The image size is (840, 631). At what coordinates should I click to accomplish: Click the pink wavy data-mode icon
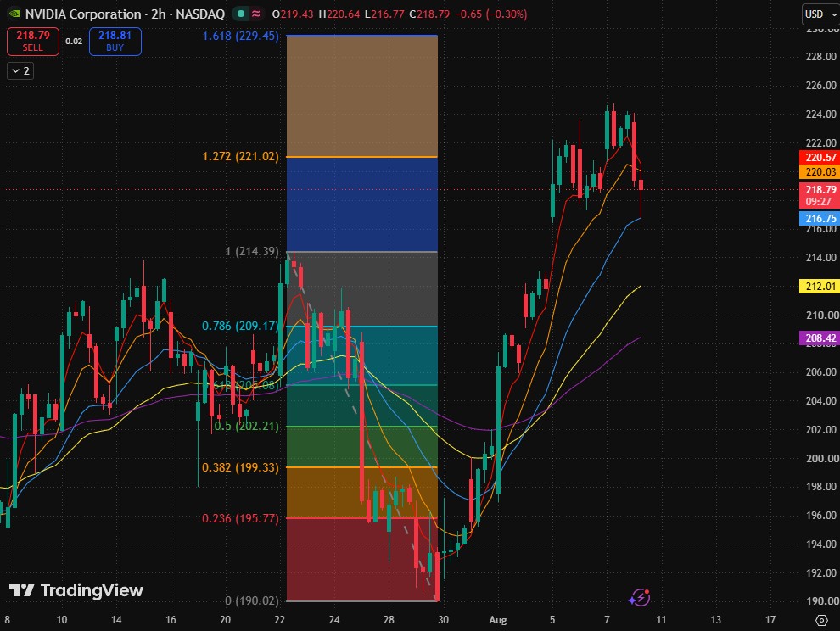[x=256, y=14]
